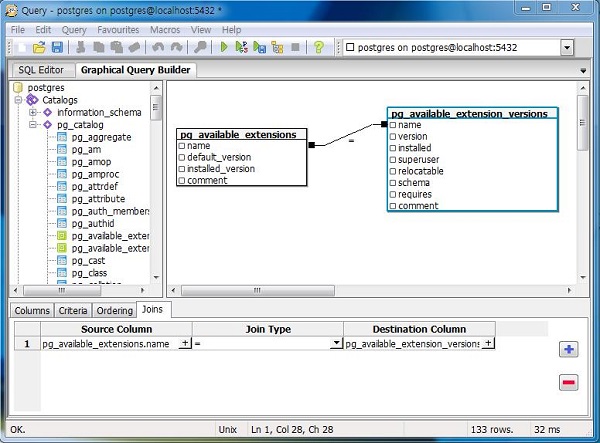Click the red minus remove-join button

pos(569,383)
